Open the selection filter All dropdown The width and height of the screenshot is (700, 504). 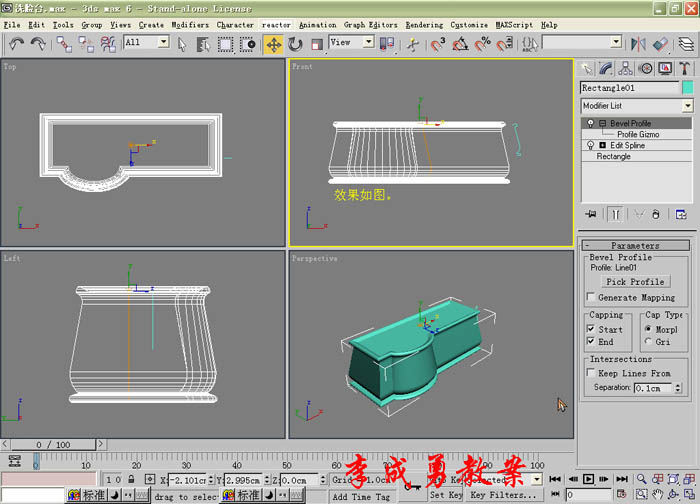tap(163, 42)
